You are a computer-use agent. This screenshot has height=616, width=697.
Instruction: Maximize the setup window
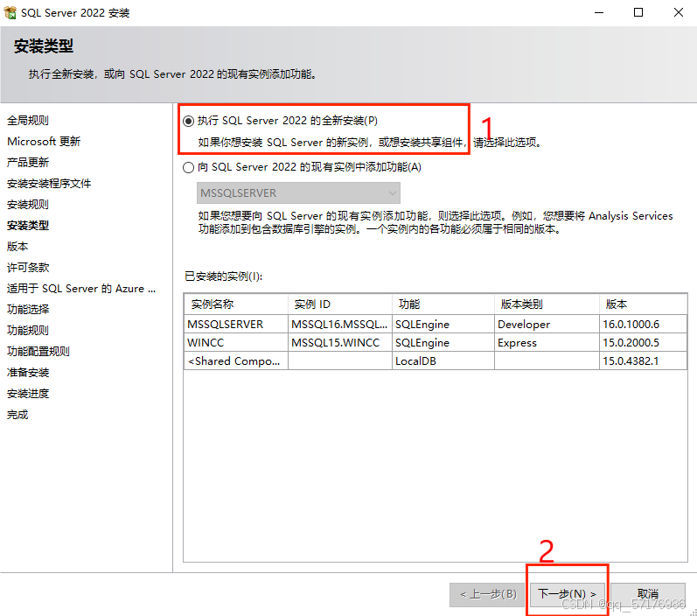(638, 12)
